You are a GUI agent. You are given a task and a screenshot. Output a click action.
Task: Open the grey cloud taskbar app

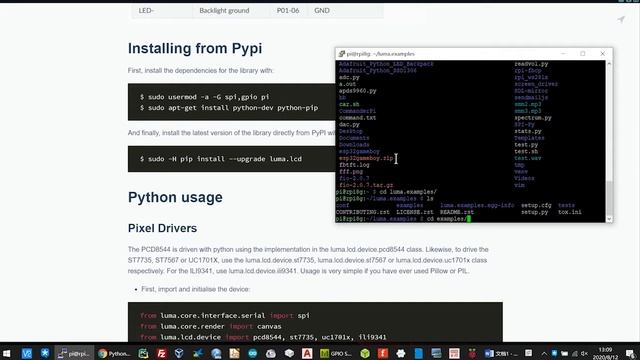pos(271,353)
